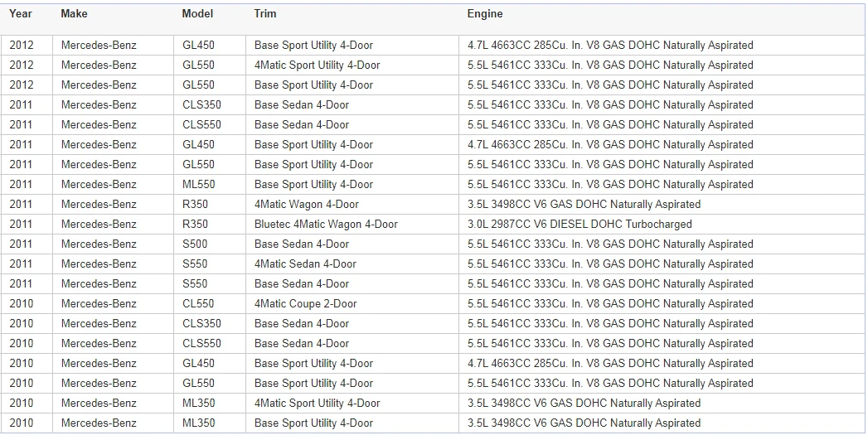This screenshot has width=868, height=440.
Task: Click the Year column header
Action: click(x=21, y=14)
